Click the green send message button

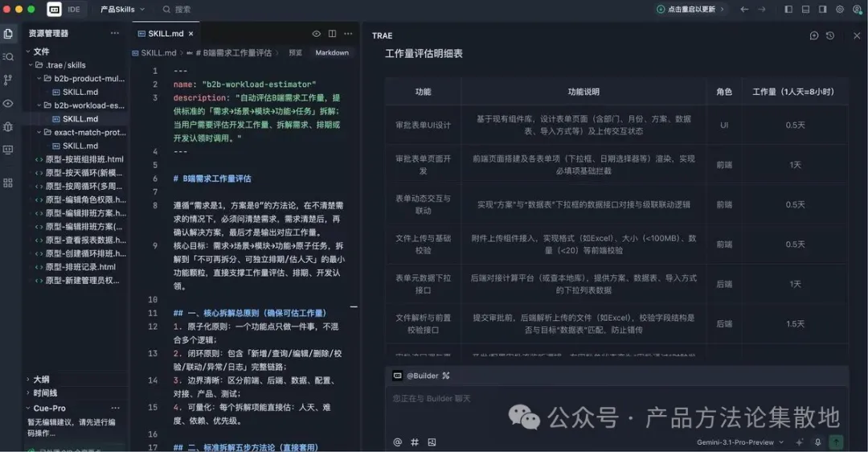coord(836,442)
